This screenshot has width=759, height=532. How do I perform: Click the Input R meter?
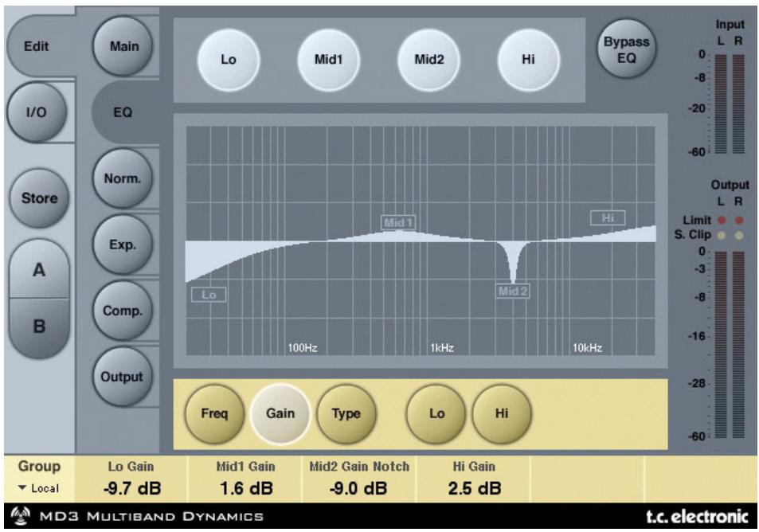pyautogui.click(x=738, y=104)
